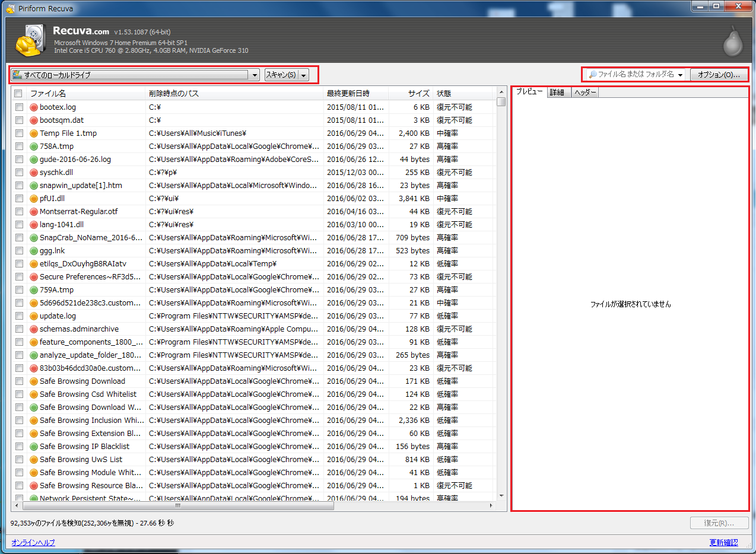Tick the checkbox for 758A.tmp
This screenshot has height=554, width=756.
click(19, 147)
